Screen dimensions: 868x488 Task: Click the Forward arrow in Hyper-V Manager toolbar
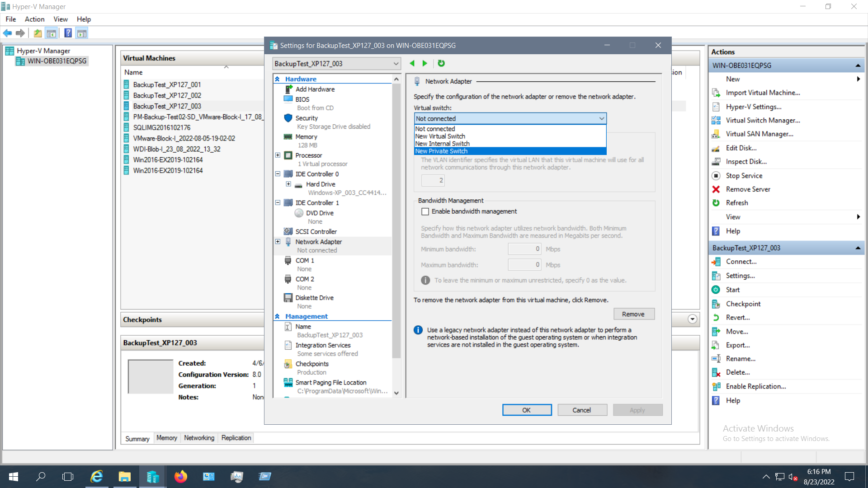click(x=20, y=33)
